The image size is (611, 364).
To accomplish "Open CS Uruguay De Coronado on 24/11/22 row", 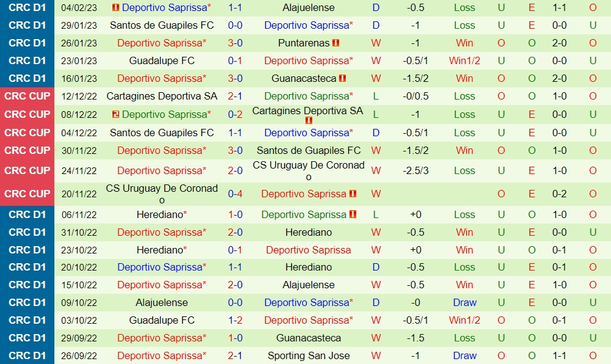I will 309,170.
